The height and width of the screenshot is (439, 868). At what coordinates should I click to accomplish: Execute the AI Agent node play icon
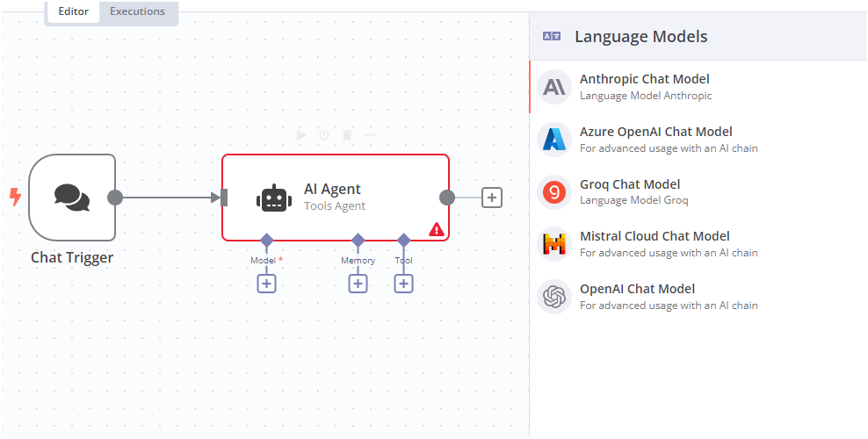click(301, 135)
